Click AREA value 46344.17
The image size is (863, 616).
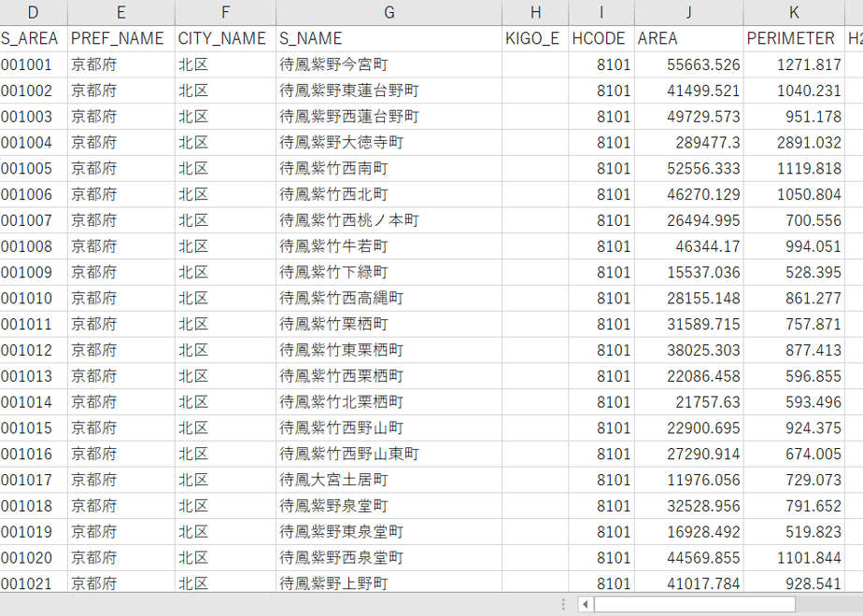pyautogui.click(x=689, y=246)
